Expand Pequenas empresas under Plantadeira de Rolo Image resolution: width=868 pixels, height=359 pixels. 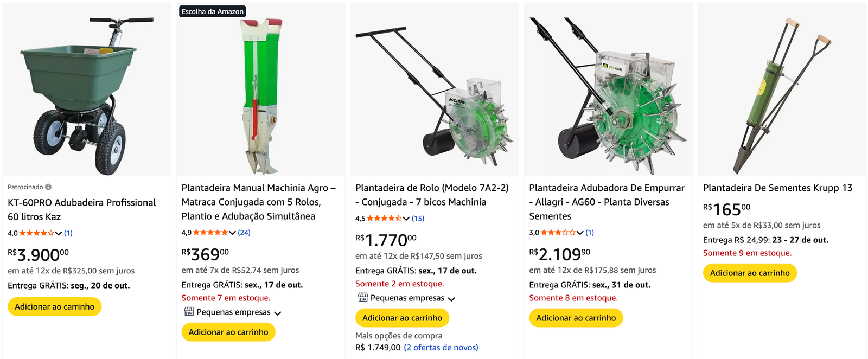451,299
